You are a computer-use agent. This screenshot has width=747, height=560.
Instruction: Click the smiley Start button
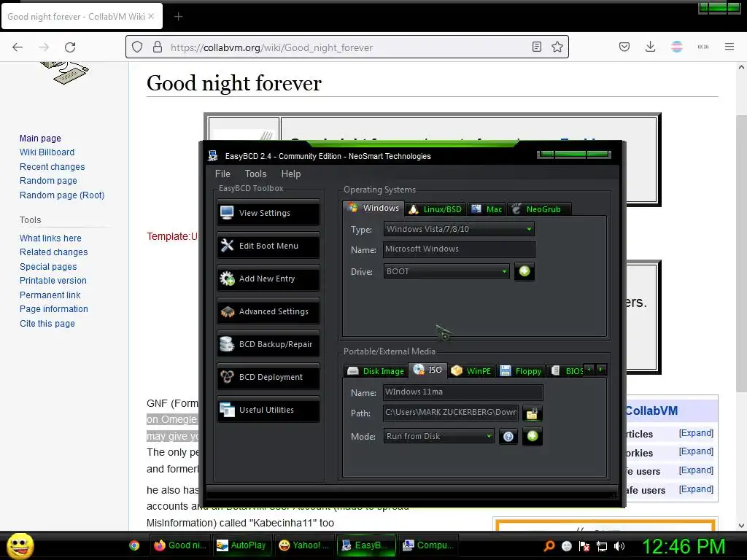pos(20,545)
